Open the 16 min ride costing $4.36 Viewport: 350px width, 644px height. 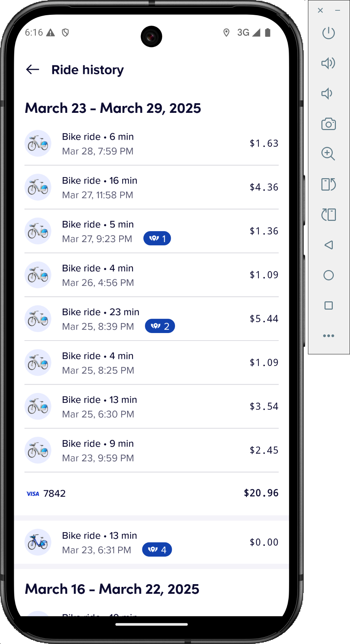[x=152, y=187]
